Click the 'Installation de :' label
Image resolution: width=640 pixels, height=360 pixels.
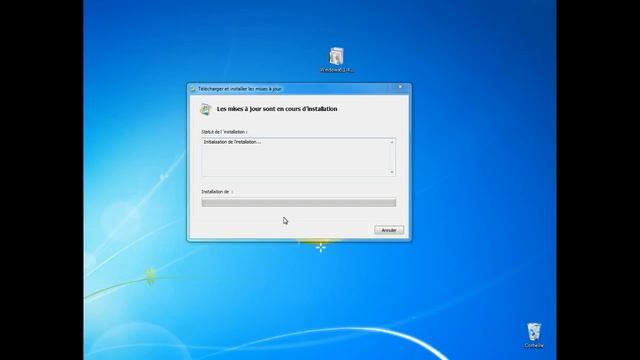point(217,191)
